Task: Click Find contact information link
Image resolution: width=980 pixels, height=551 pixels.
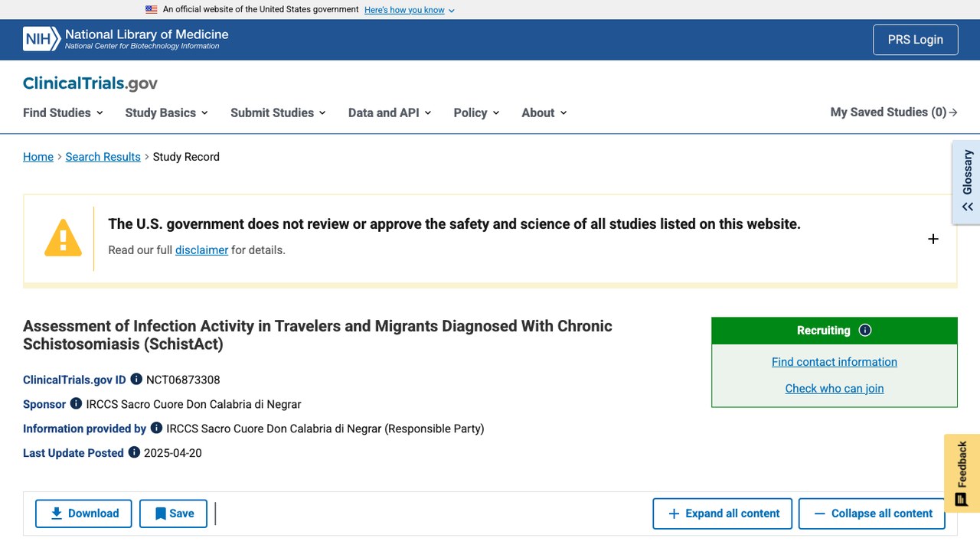Action: [x=835, y=362]
